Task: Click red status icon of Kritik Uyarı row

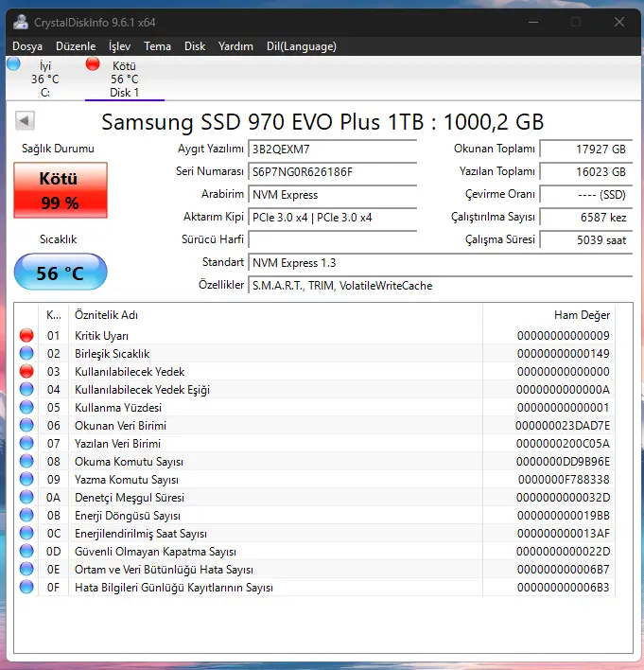Action: pyautogui.click(x=26, y=335)
